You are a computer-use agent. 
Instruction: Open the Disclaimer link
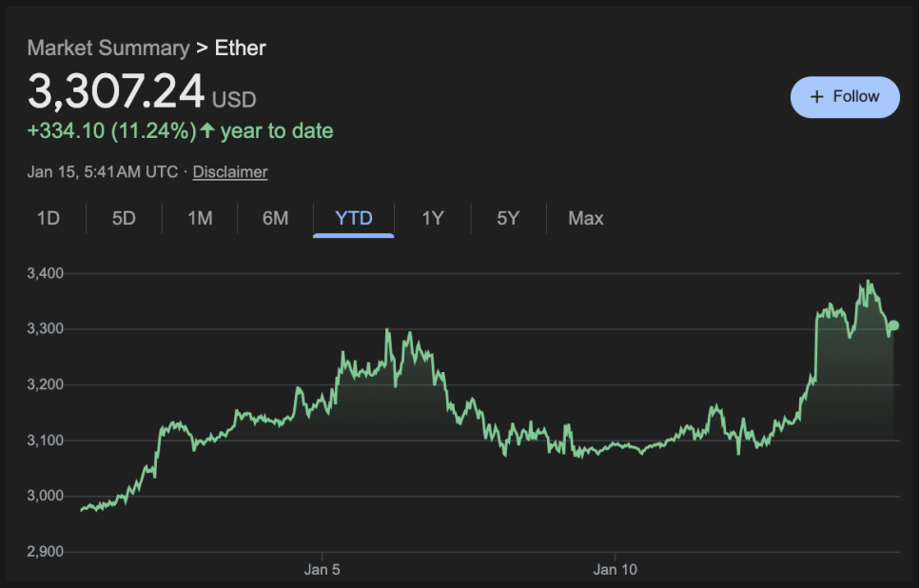(230, 172)
